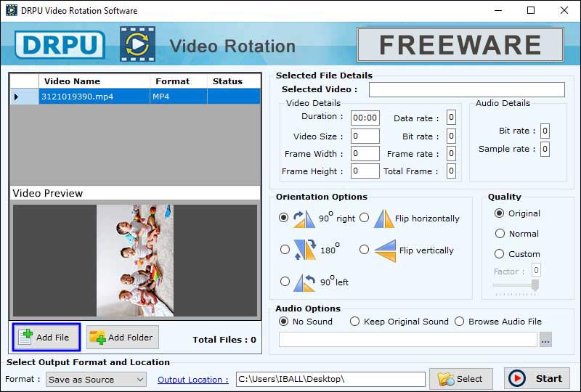The image size is (581, 392).
Task: Select the 180° rotation radio button
Action: click(285, 249)
